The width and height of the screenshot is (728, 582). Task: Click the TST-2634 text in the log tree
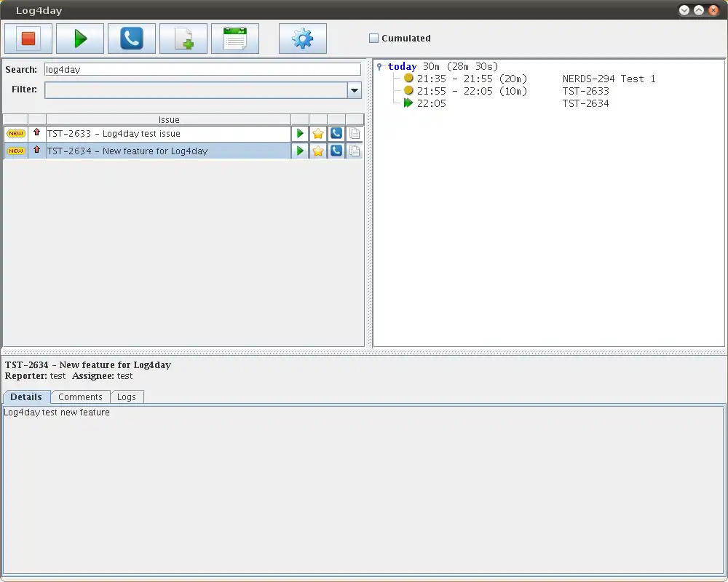tap(585, 103)
